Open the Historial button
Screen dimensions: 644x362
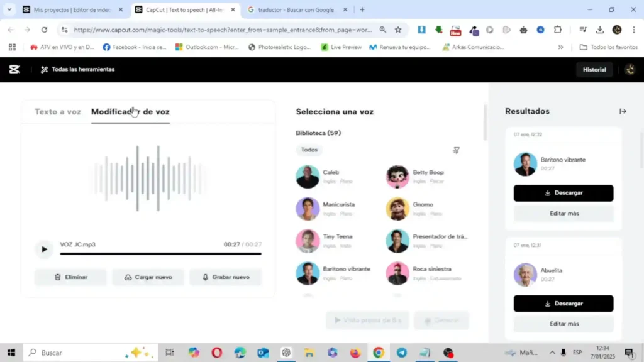(x=594, y=69)
